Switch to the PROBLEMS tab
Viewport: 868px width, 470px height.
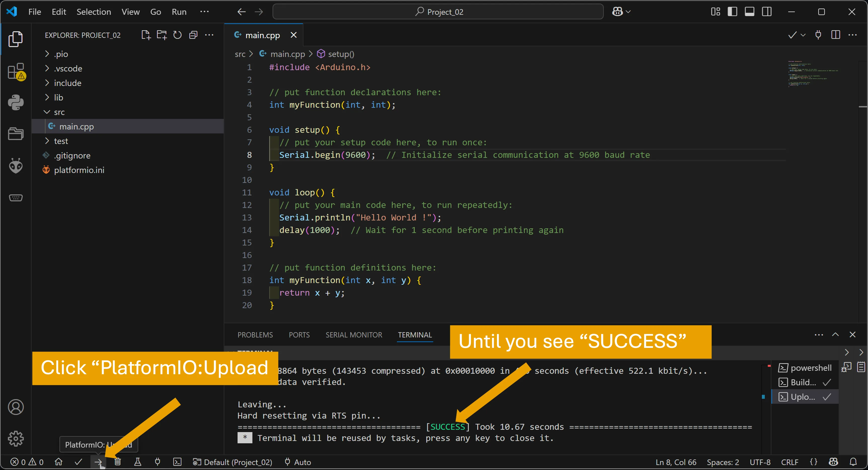pos(255,335)
